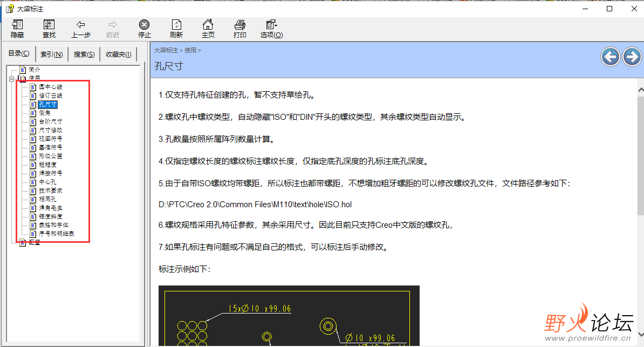Open the 台阶尺寸 topic
The height and width of the screenshot is (347, 644).
point(51,121)
